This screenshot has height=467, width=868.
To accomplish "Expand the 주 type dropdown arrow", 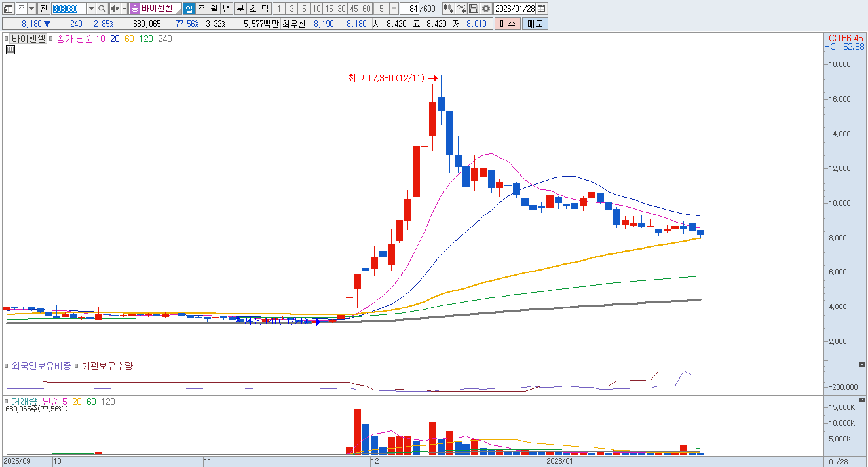I will pyautogui.click(x=31, y=9).
